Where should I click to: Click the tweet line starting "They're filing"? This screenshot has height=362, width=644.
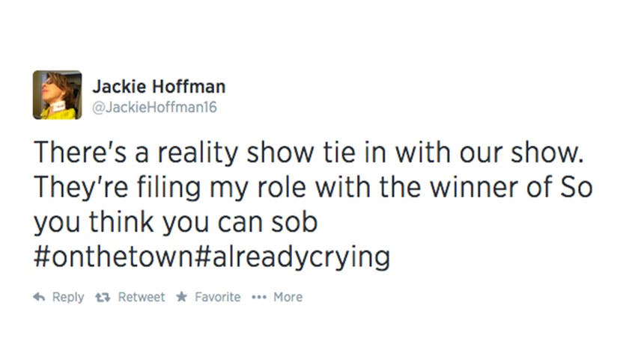tap(312, 187)
